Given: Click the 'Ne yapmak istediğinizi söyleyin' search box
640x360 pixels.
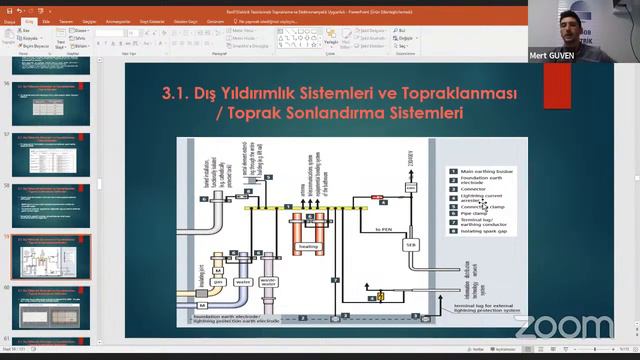Looking at the screenshot, I should pos(265,22).
